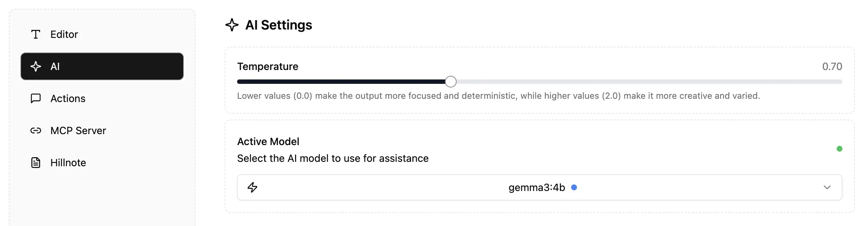Click the dark filled portion of Temperature slider

(339, 82)
